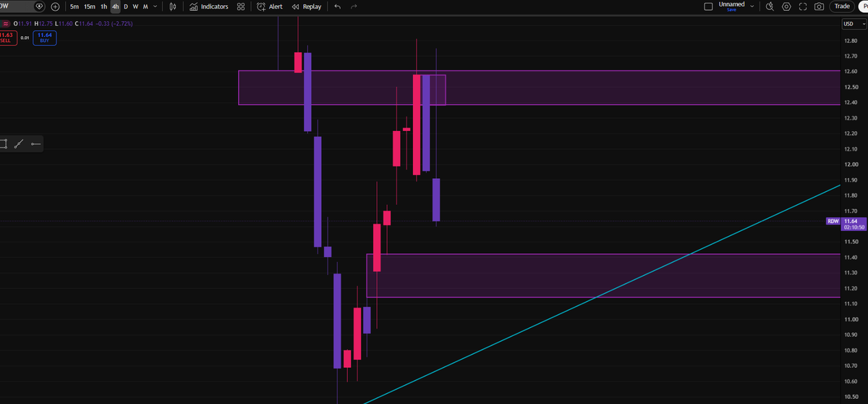Switch to the weekly W timeframe
This screenshot has width=868, height=404.
pyautogui.click(x=135, y=7)
